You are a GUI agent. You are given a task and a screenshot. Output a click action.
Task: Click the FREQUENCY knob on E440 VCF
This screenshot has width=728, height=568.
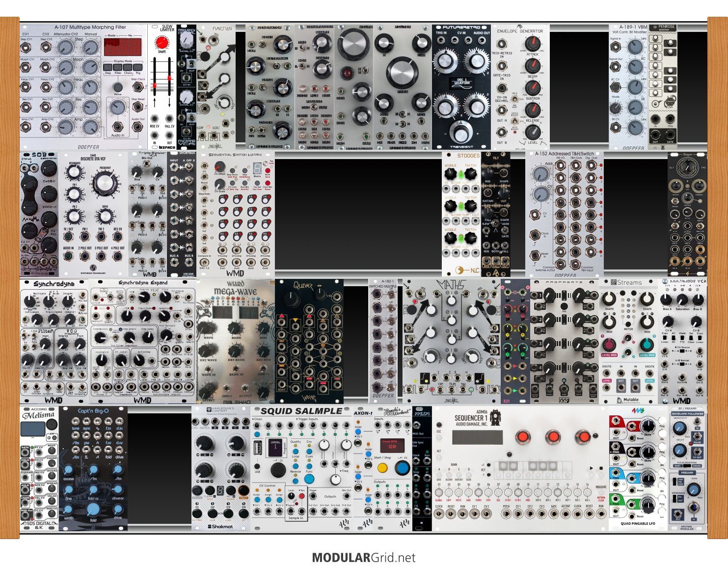coord(105,183)
